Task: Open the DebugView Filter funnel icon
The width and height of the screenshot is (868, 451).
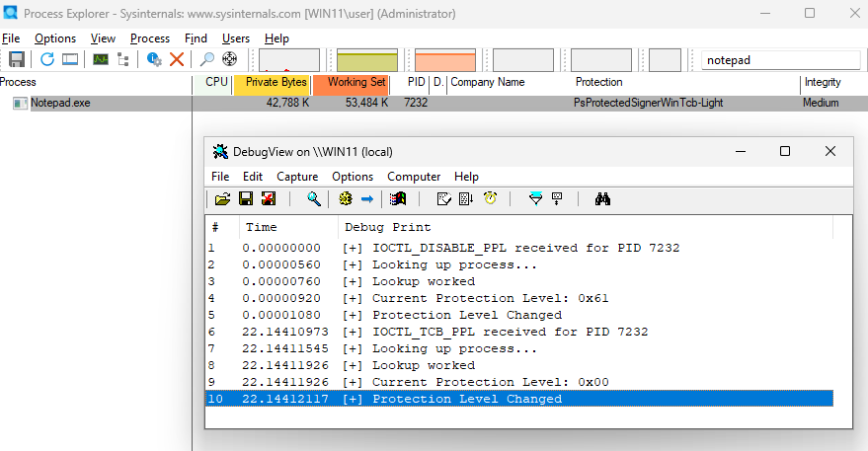Action: click(535, 199)
